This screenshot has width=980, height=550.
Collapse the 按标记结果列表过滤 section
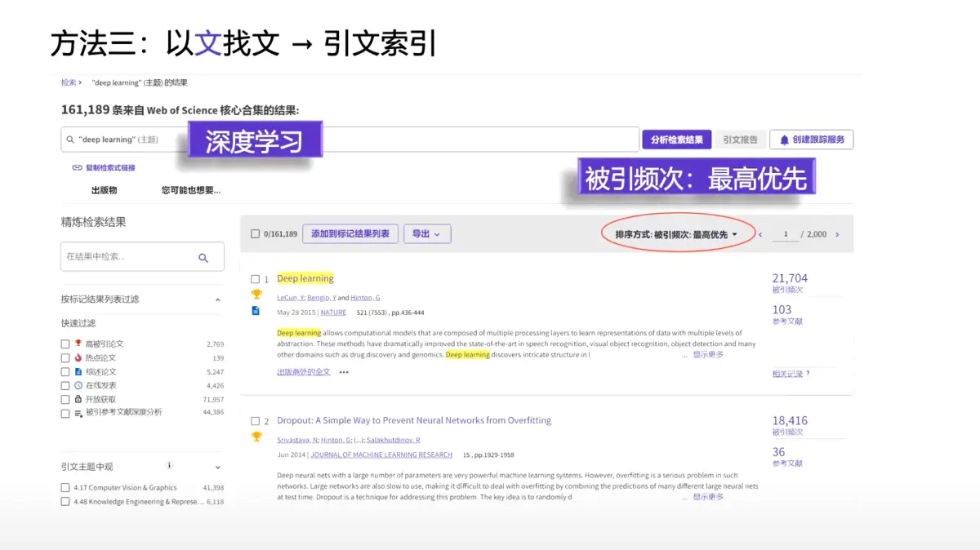217,300
